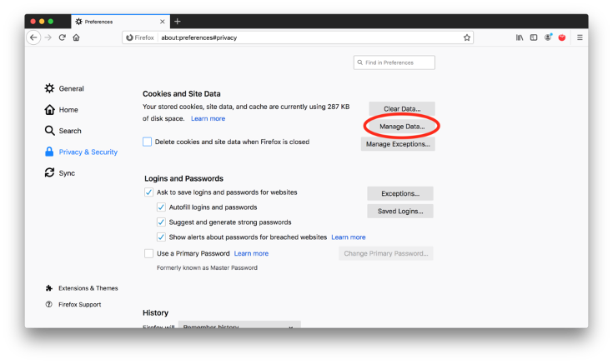613x364 pixels.
Task: Open Saved Logins button
Action: [x=400, y=212]
